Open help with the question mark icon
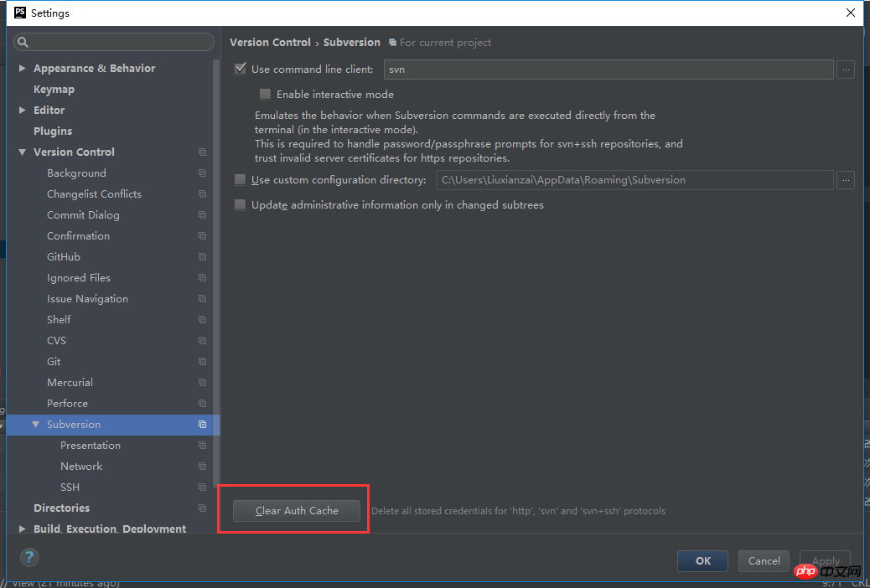 pyautogui.click(x=29, y=557)
